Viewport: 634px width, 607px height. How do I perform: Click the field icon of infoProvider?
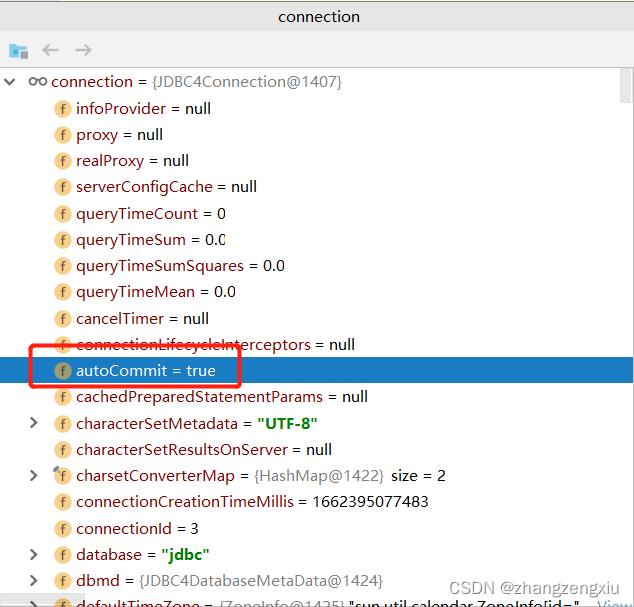pyautogui.click(x=63, y=109)
